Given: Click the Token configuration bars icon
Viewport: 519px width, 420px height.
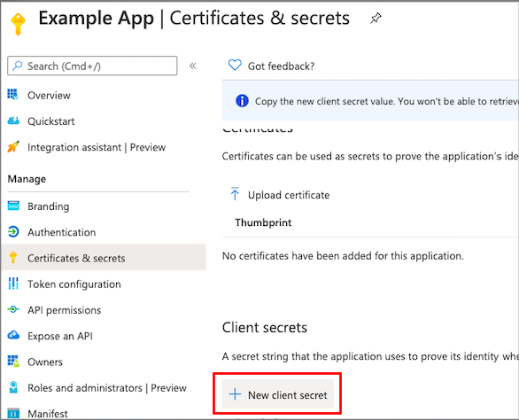Looking at the screenshot, I should (x=13, y=284).
